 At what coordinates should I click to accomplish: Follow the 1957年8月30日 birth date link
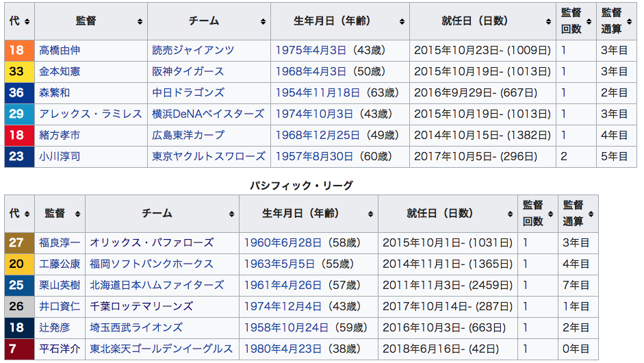(314, 157)
